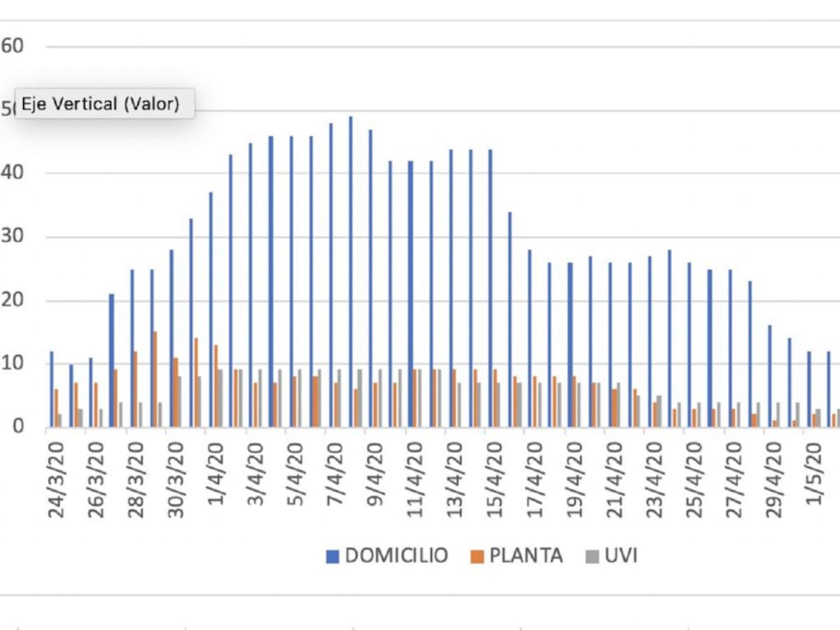Click the 0 value on vertical axis
The width and height of the screenshot is (840, 630).
tap(16, 426)
